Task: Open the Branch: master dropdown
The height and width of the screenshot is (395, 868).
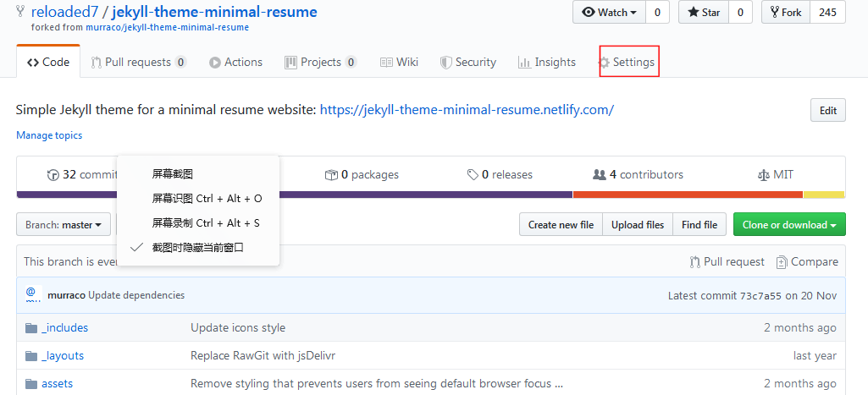Action: [64, 225]
